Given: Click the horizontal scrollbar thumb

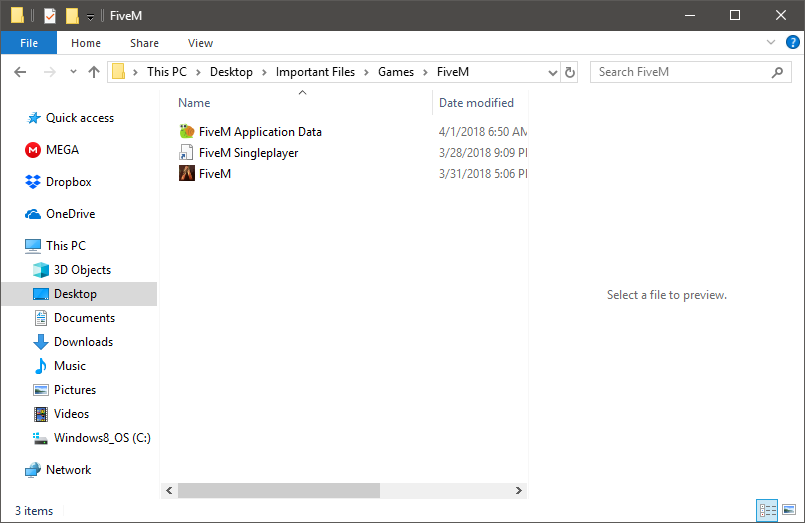Looking at the screenshot, I should (279, 490).
